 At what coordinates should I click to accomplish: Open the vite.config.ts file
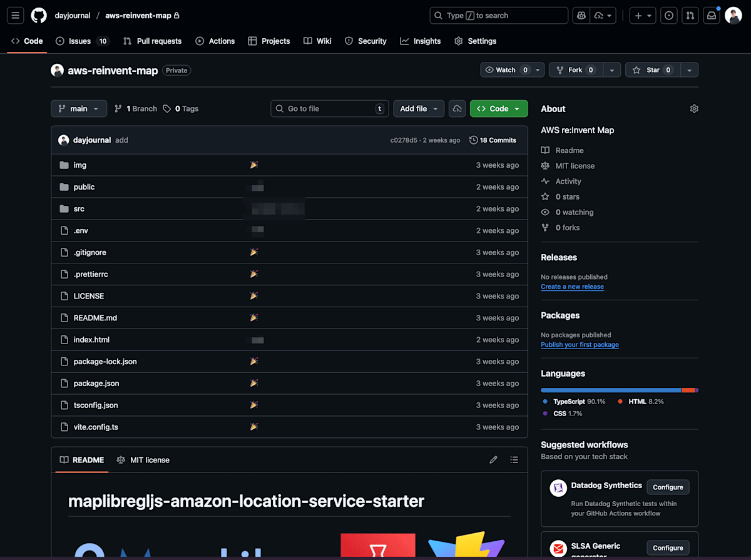point(96,427)
